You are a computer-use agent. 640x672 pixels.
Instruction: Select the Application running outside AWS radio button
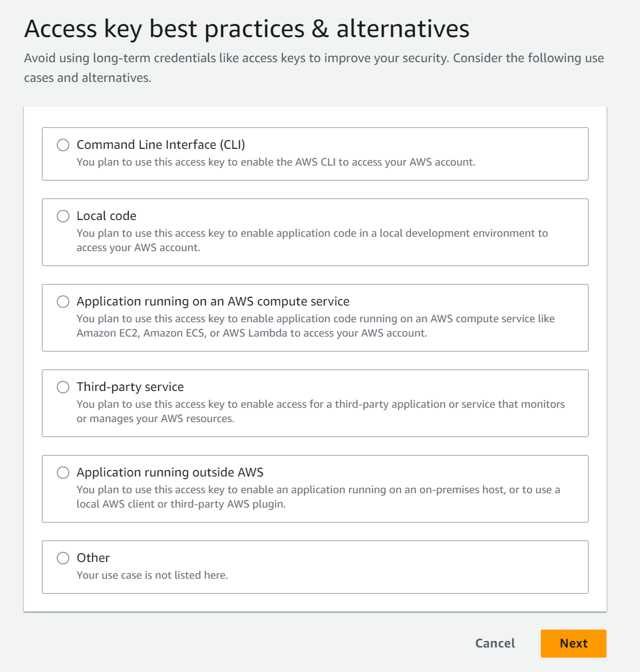63,473
